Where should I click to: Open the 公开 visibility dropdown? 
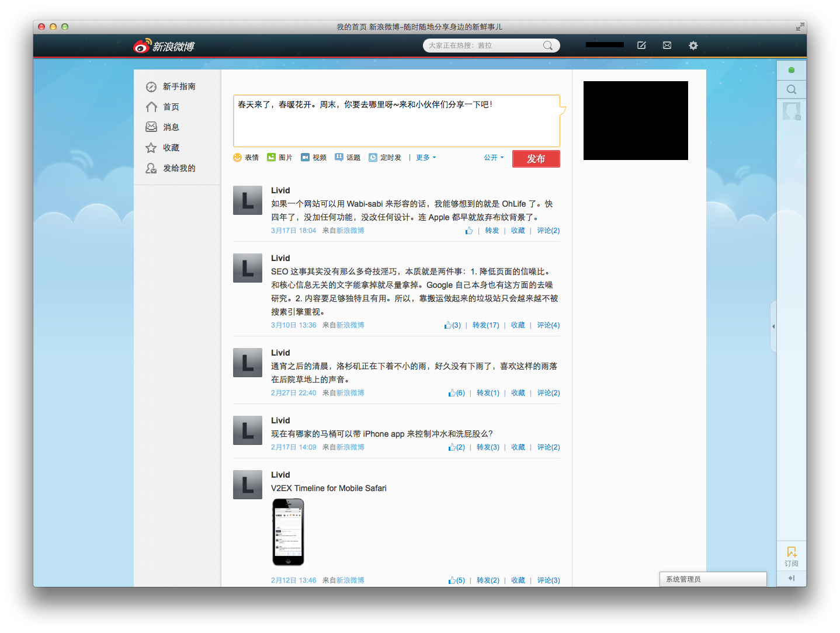[494, 158]
